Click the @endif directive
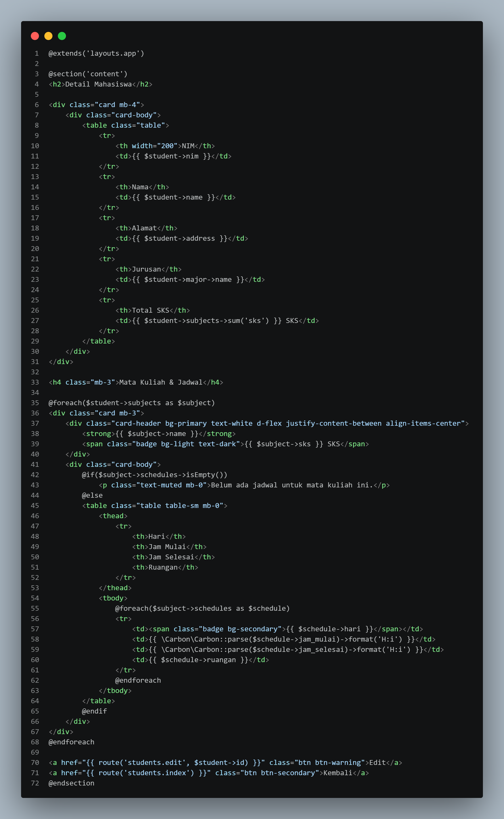 pos(94,711)
